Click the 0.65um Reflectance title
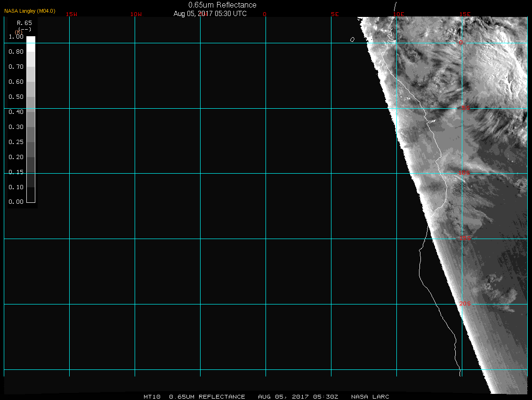The height and width of the screenshot is (400, 532). (222, 5)
